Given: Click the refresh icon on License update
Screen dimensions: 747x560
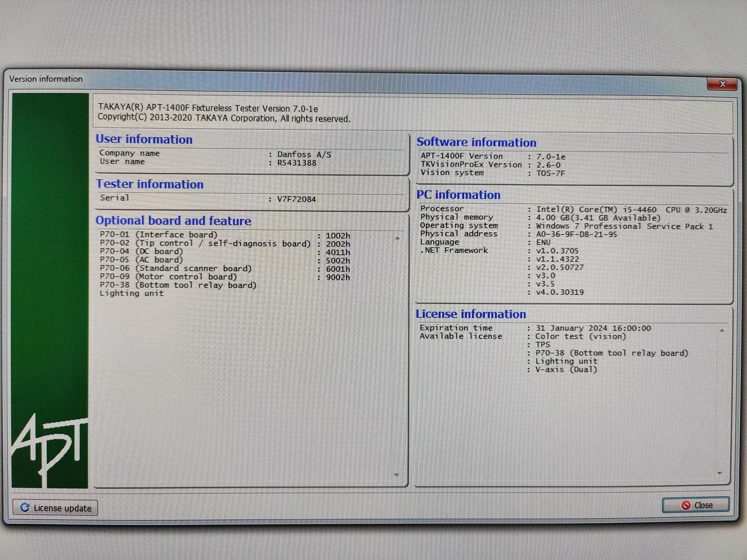Looking at the screenshot, I should (25, 507).
